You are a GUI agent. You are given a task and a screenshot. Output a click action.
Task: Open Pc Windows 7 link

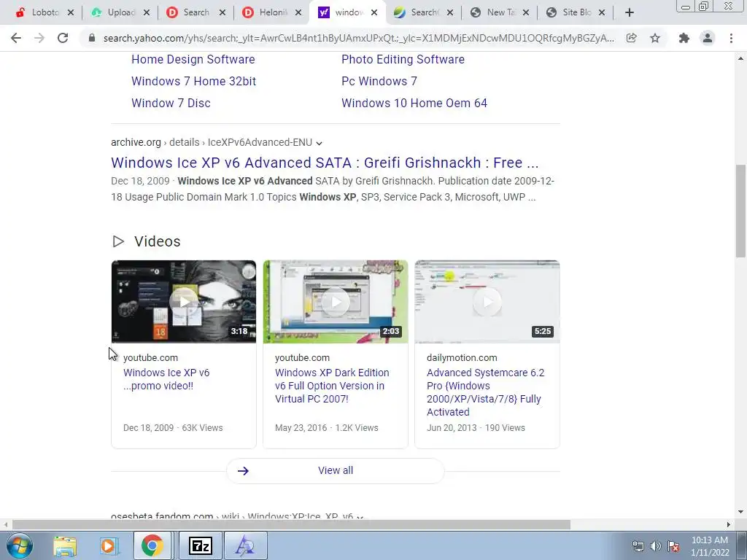[x=379, y=81]
